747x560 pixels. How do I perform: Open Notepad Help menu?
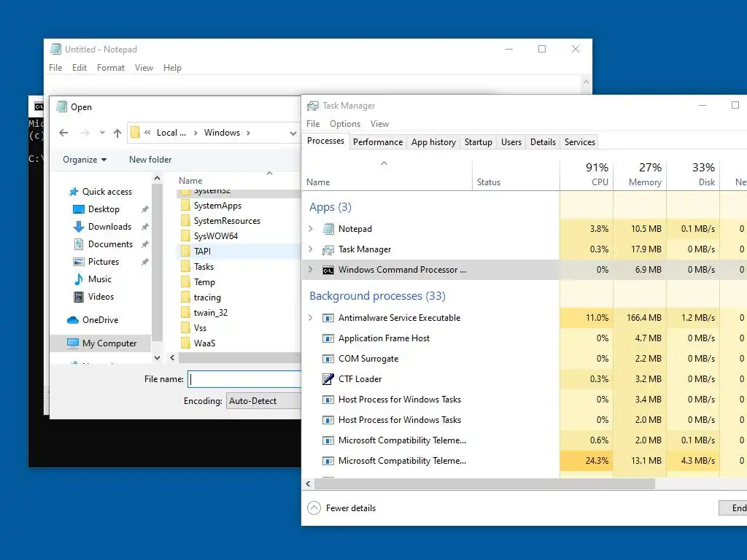pos(172,68)
